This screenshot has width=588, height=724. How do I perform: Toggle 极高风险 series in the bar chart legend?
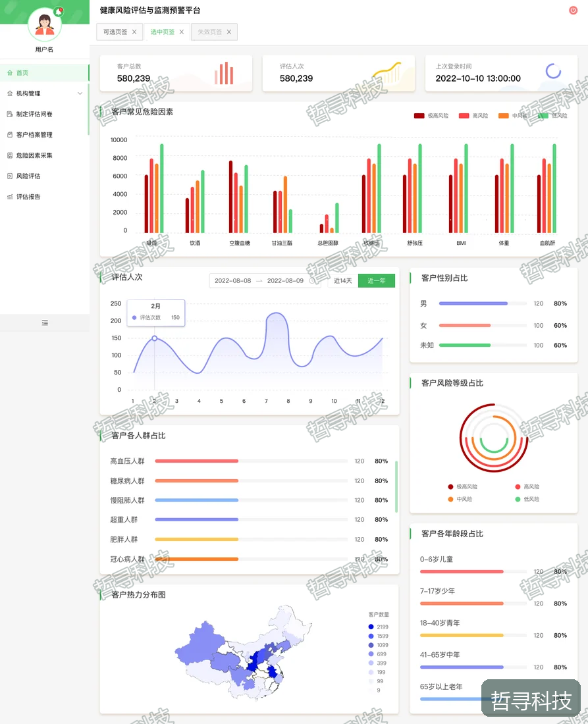431,116
